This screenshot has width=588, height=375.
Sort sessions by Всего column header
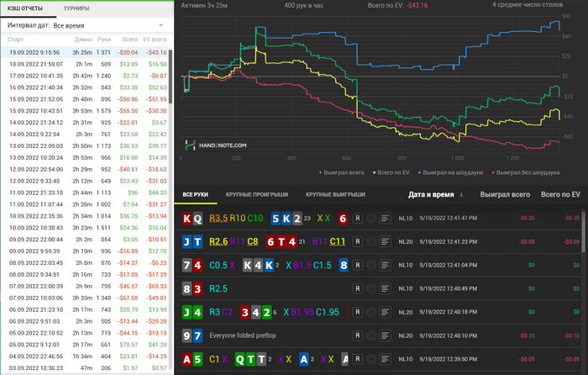tap(129, 40)
